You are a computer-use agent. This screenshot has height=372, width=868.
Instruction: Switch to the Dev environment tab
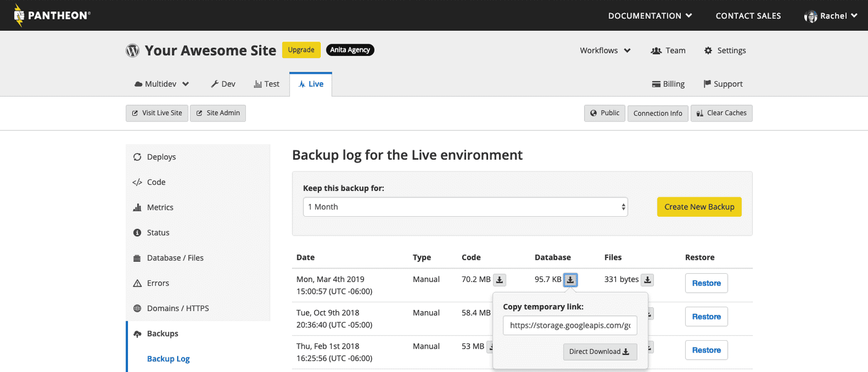click(223, 84)
